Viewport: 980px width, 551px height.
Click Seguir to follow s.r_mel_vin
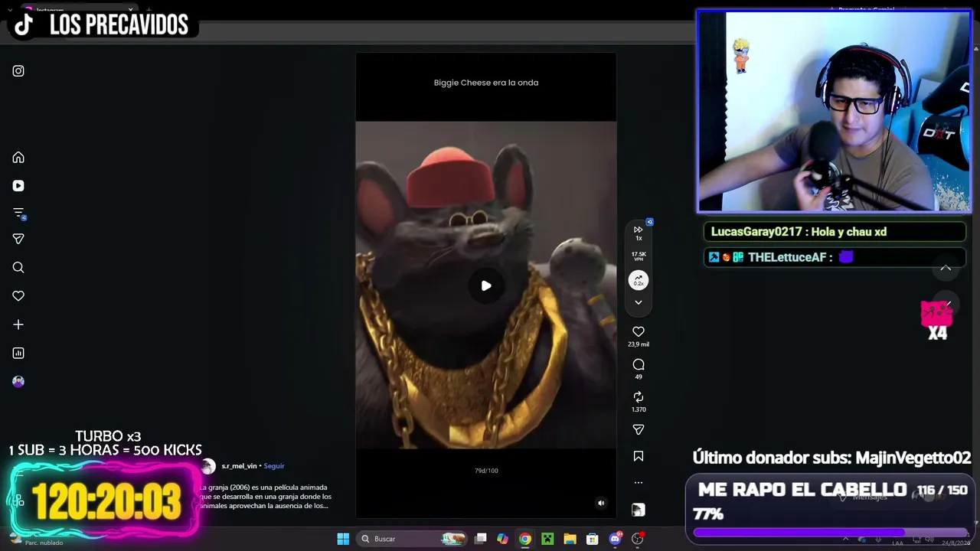point(274,466)
